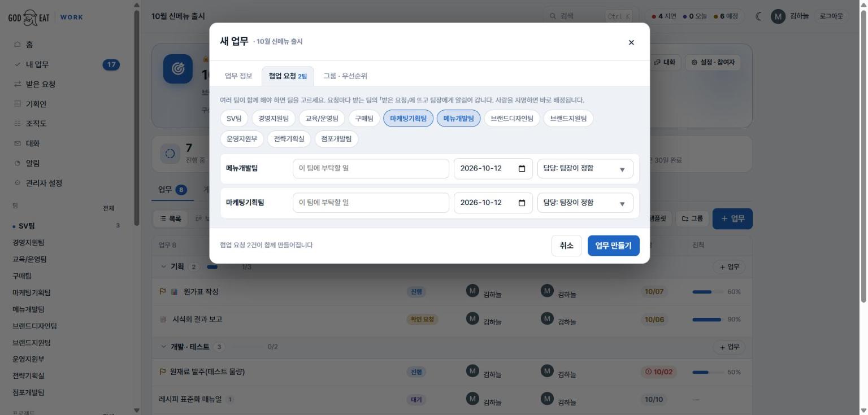The width and height of the screenshot is (868, 415).
Task: Open the 시식회 결과 보고 task
Action: [197, 319]
